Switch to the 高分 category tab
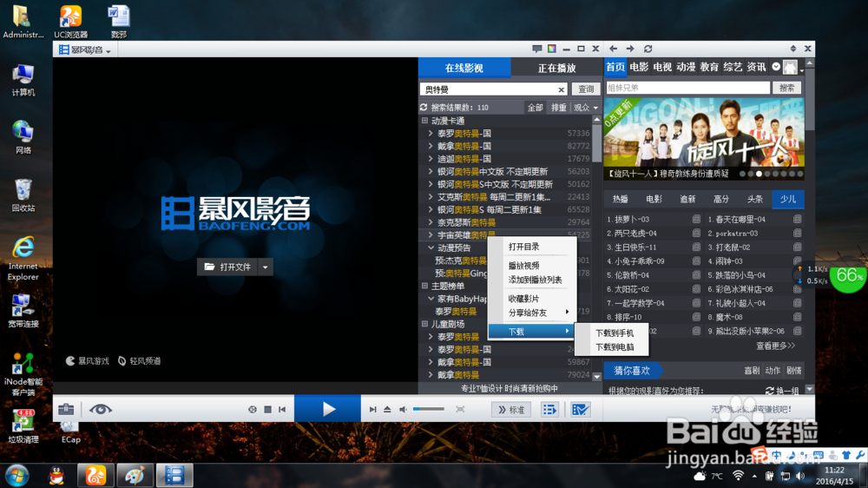This screenshot has width=868, height=488. pos(720,199)
